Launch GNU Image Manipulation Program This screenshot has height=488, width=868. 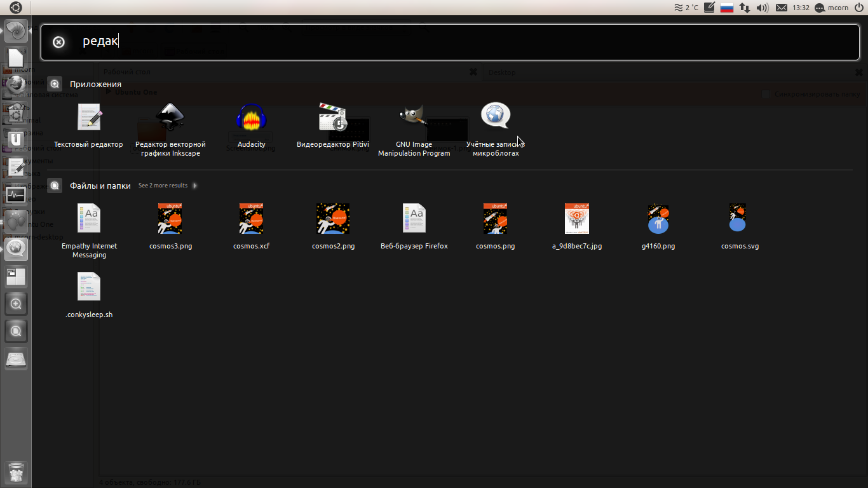tap(414, 130)
